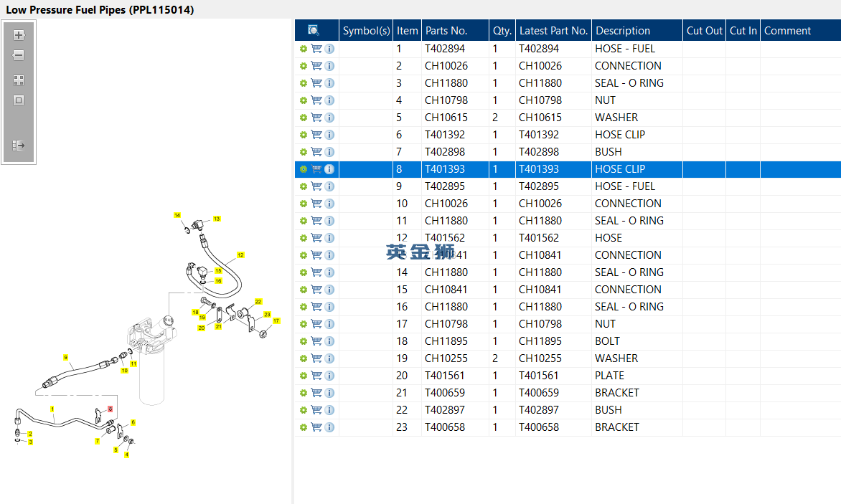This screenshot has height=504, width=841.
Task: Select the four-square grid view icon
Action: tap(19, 80)
